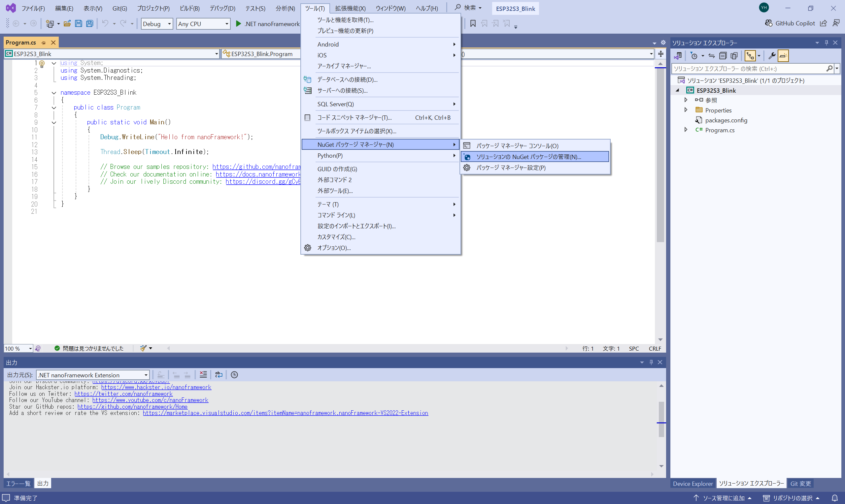Expand the Properties node in Solution Explorer
The width and height of the screenshot is (845, 504).
(686, 110)
